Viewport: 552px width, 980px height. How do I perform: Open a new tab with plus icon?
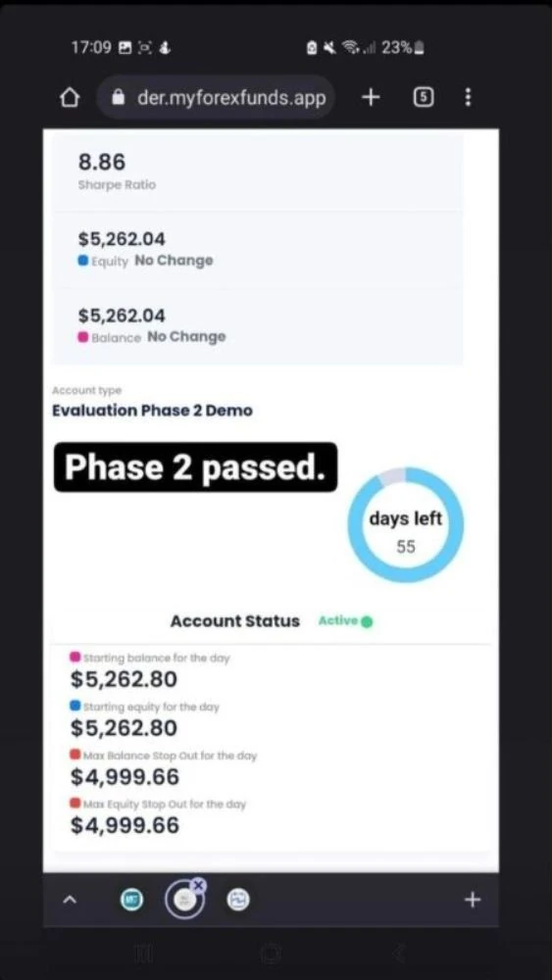[371, 97]
